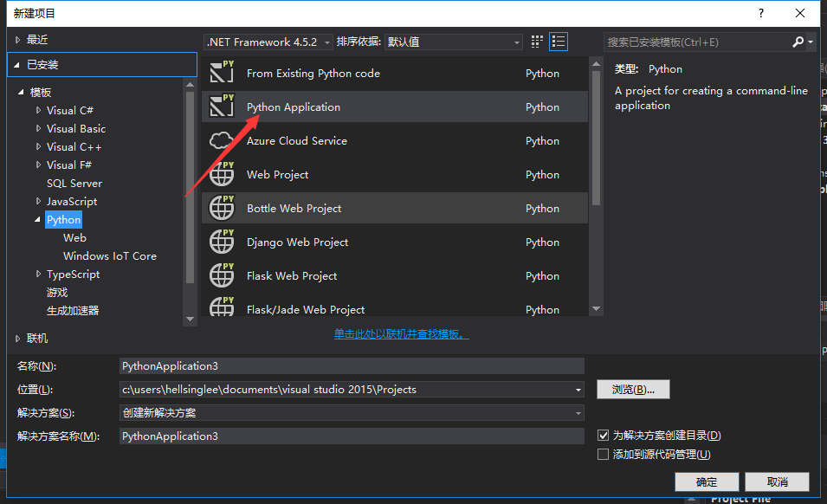Select the Flask Web Project text
827x504 pixels.
pos(292,275)
